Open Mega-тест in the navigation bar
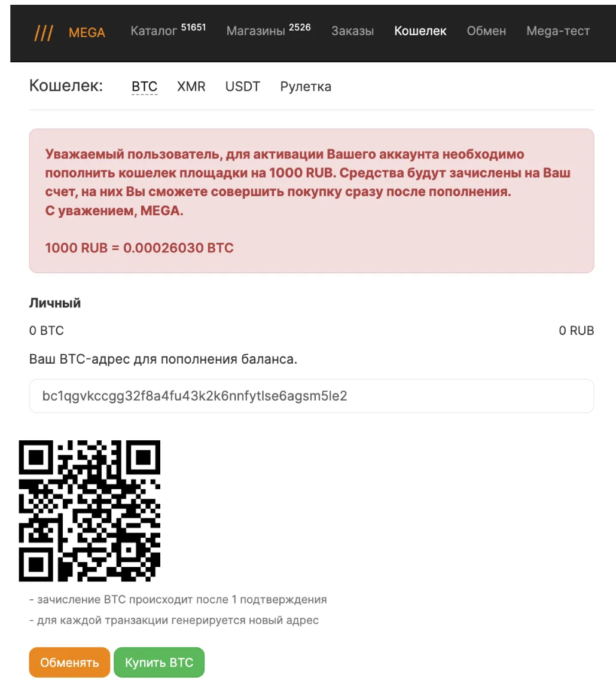The width and height of the screenshot is (616, 683). pos(558,31)
